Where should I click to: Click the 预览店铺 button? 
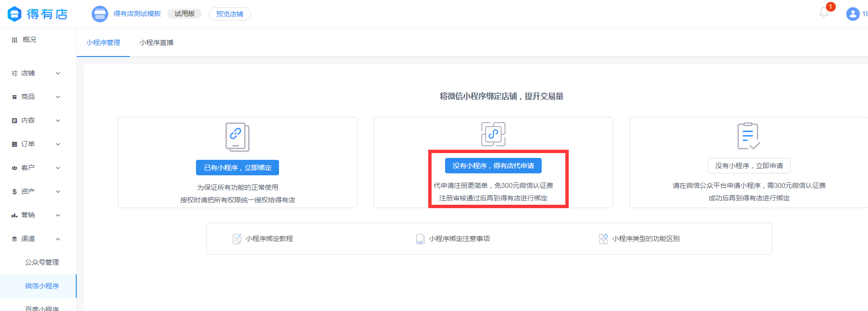coord(230,14)
